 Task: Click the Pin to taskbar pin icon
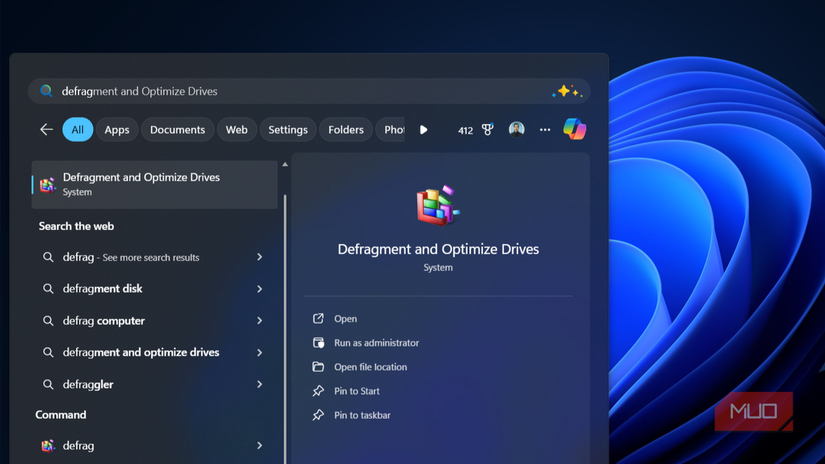[318, 415]
